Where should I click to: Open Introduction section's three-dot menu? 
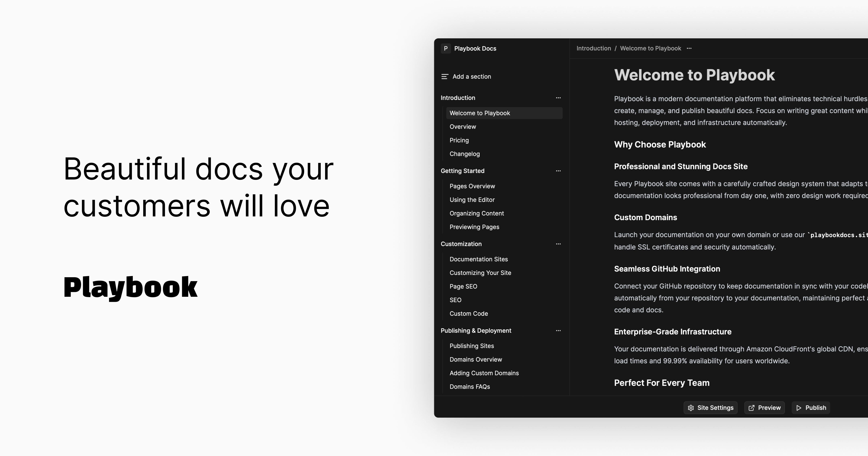click(558, 98)
